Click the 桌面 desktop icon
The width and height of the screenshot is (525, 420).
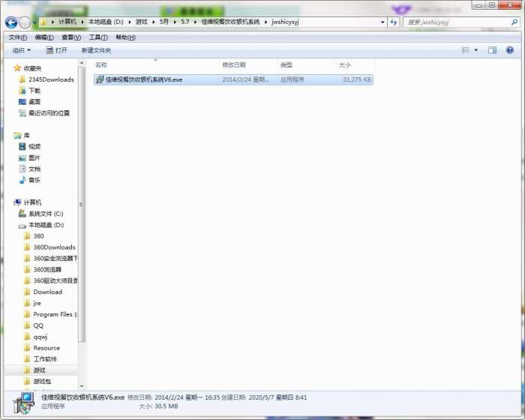(22, 101)
